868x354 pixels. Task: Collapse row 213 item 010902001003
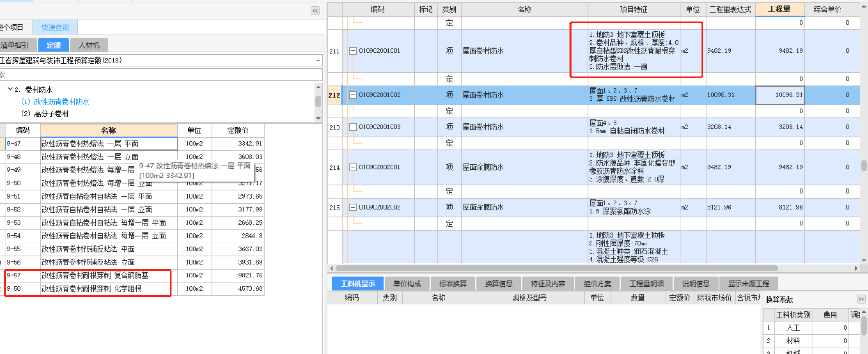(353, 127)
